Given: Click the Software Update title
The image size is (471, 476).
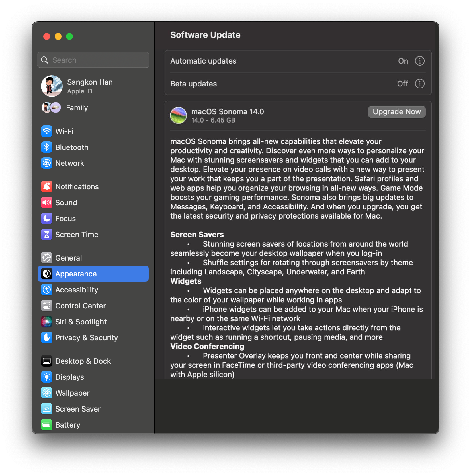Looking at the screenshot, I should (x=205, y=35).
